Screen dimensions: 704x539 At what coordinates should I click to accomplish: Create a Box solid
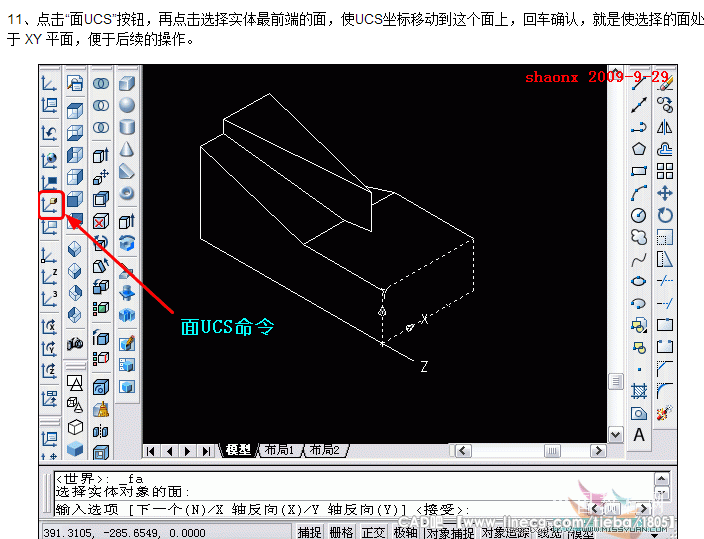point(127,84)
